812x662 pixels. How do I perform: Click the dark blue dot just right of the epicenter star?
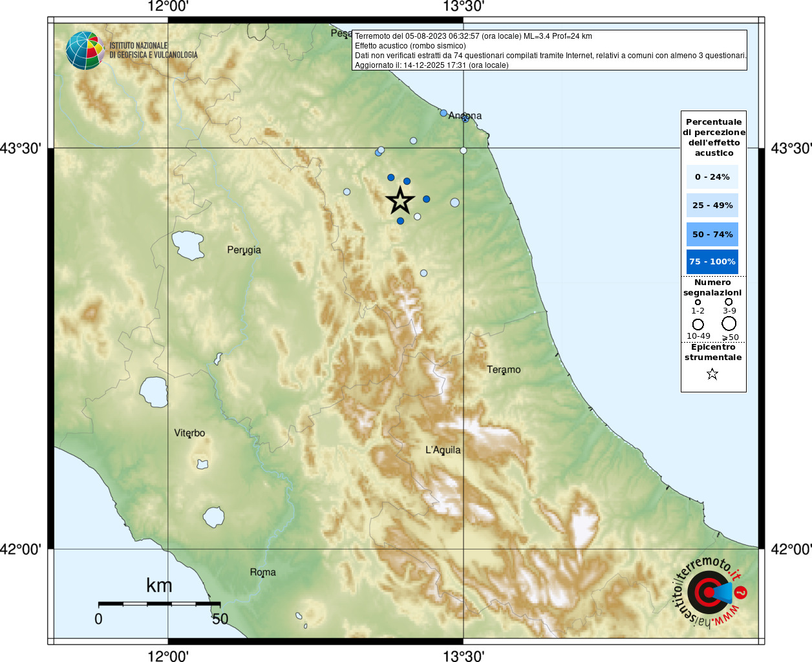point(426,199)
